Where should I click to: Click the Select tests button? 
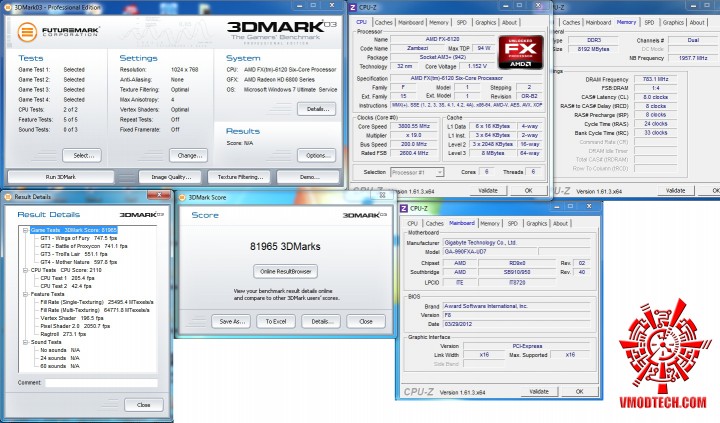click(x=82, y=156)
